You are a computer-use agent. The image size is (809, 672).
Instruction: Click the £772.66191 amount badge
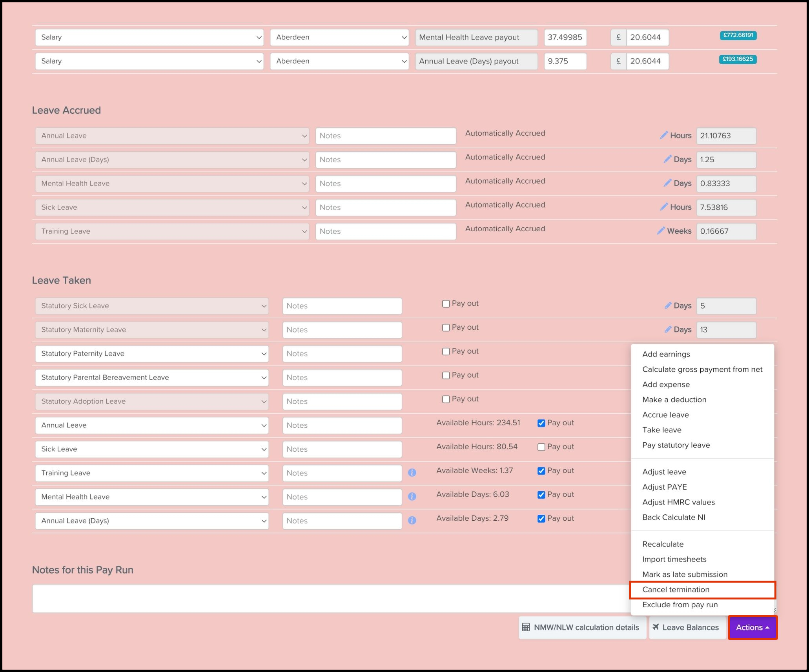click(x=738, y=35)
